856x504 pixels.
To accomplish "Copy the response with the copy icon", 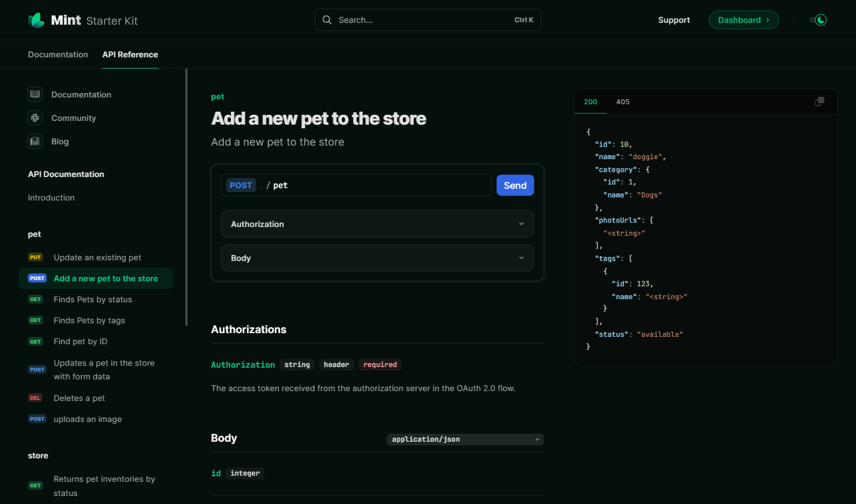I will tap(820, 101).
